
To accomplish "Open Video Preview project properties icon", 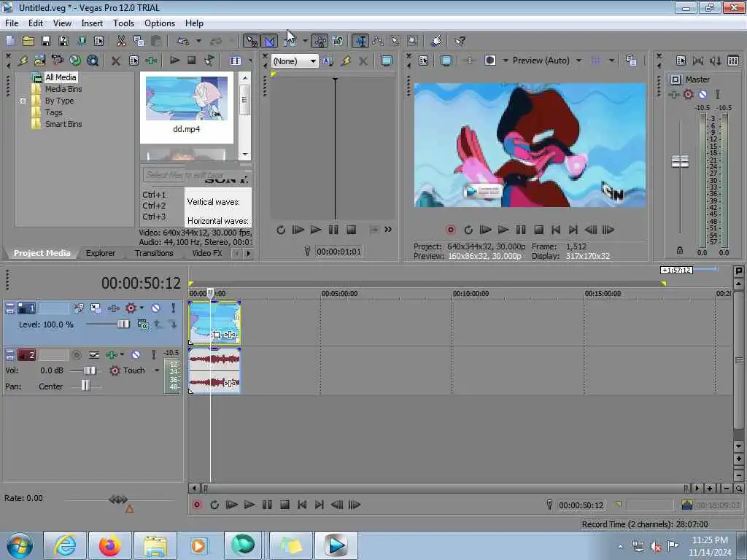I will point(424,61).
